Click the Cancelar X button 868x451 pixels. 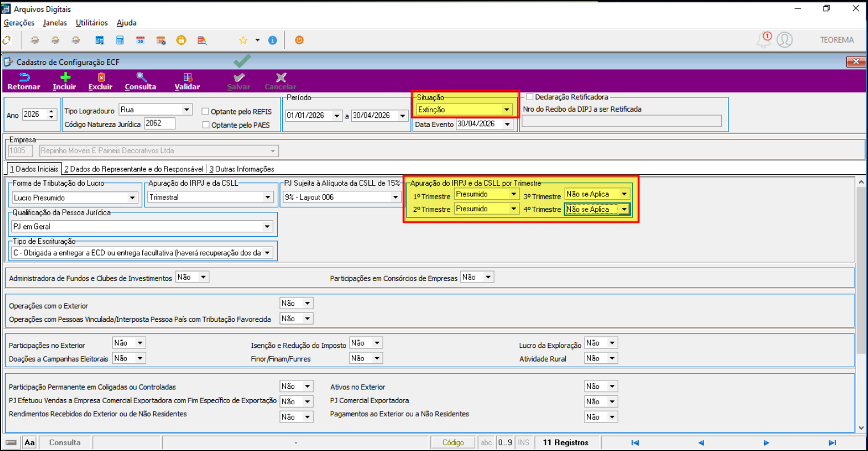click(x=281, y=81)
